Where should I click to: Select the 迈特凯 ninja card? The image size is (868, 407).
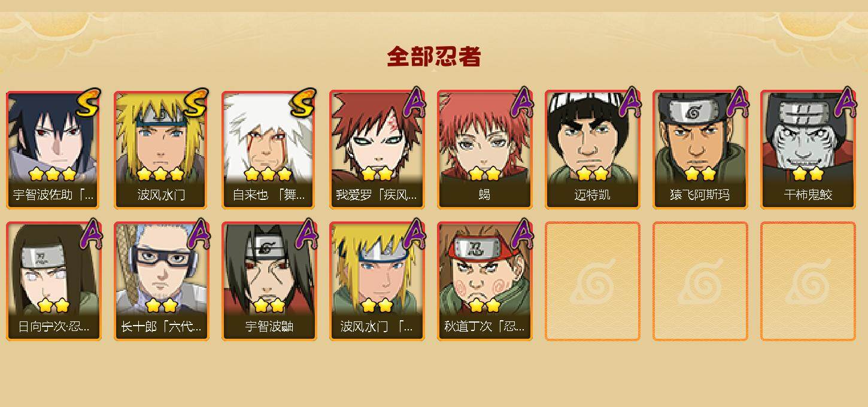pos(593,150)
